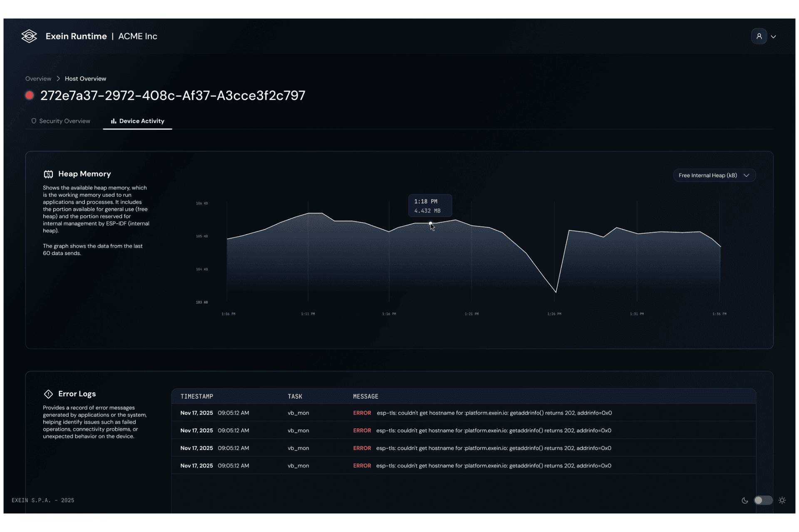The image size is (799, 532).
Task: Click the breadcrumb chevron separator after Overview
Action: pos(58,79)
